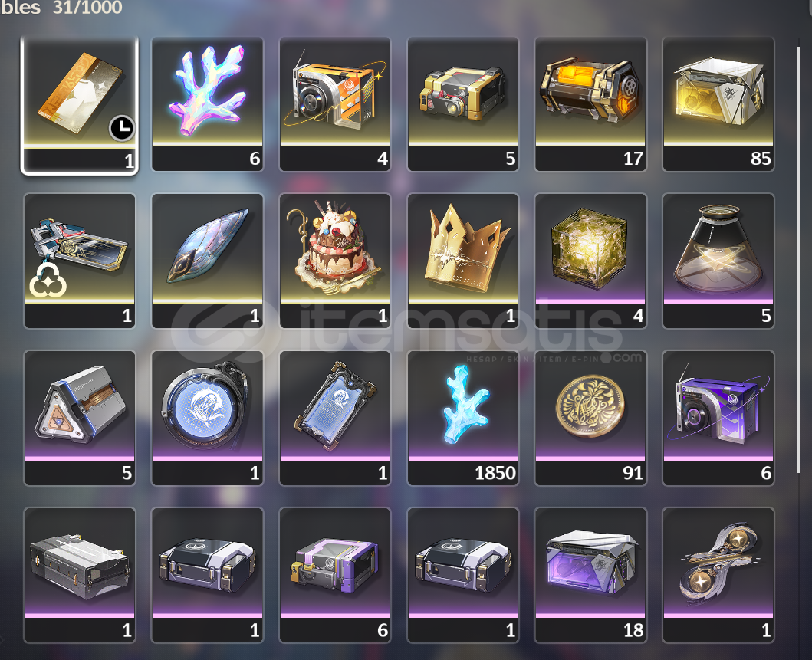The image size is (812, 660).
Task: Choose the triangular device item with count 5
Action: (x=79, y=419)
